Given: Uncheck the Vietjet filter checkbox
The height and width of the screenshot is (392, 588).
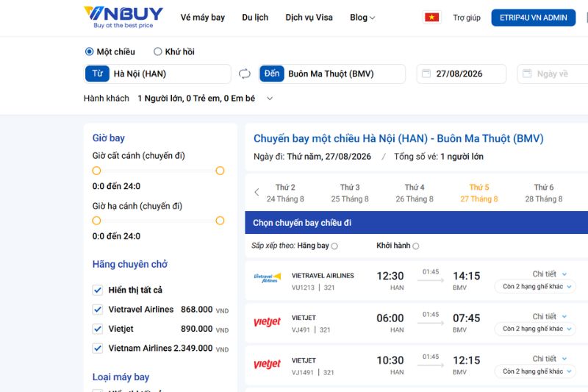Looking at the screenshot, I should (98, 329).
